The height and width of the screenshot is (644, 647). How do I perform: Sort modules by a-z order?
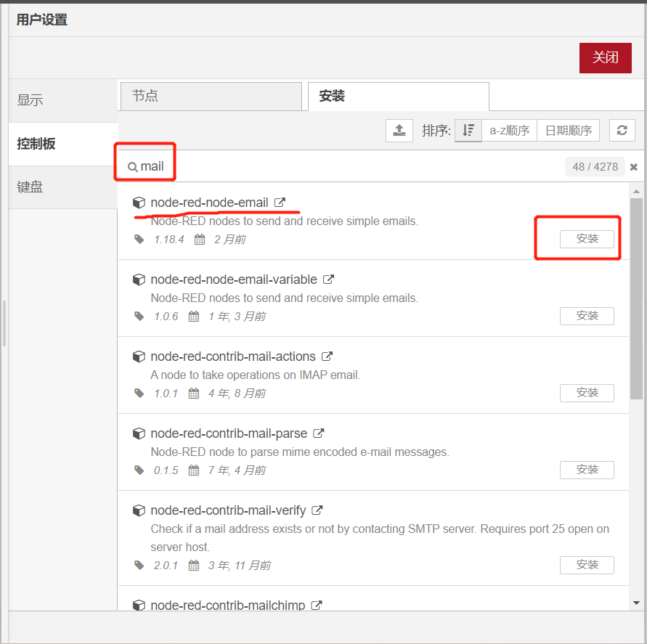pos(509,131)
